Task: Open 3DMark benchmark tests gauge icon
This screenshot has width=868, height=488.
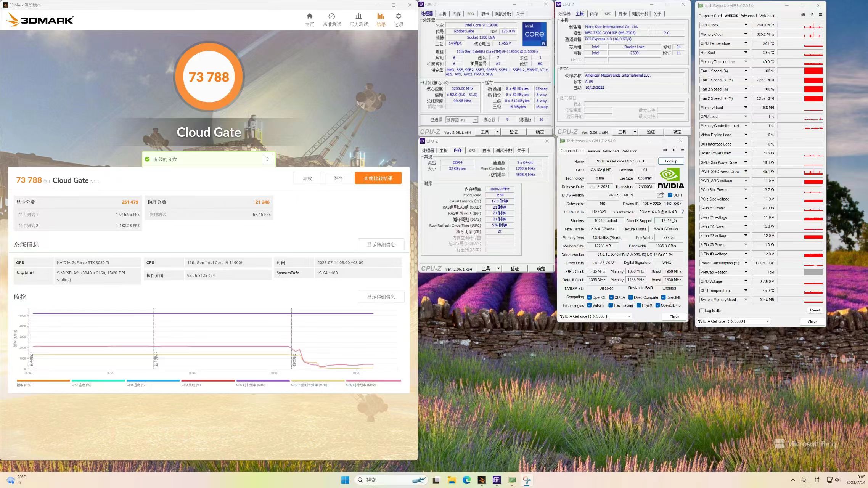Action: pos(331,16)
